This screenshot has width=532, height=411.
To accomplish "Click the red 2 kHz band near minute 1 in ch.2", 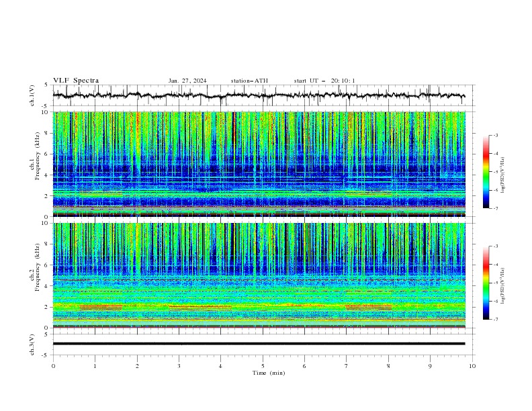I will [101, 308].
